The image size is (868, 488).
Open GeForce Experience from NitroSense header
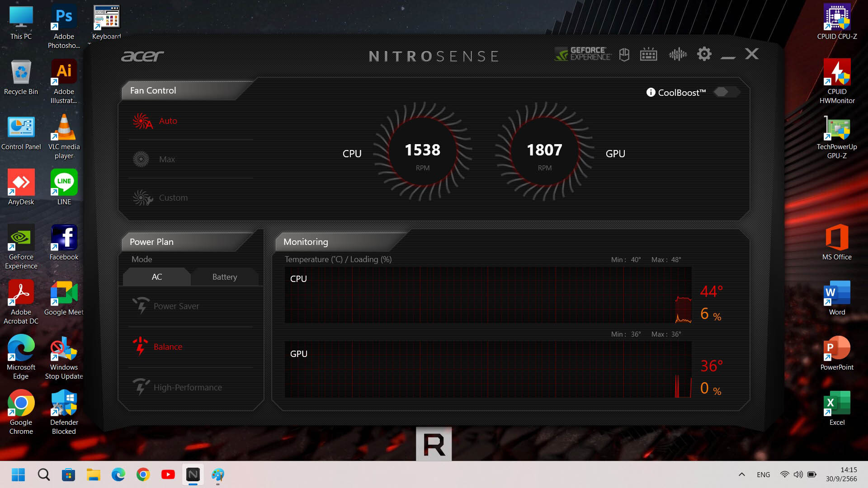pyautogui.click(x=583, y=54)
